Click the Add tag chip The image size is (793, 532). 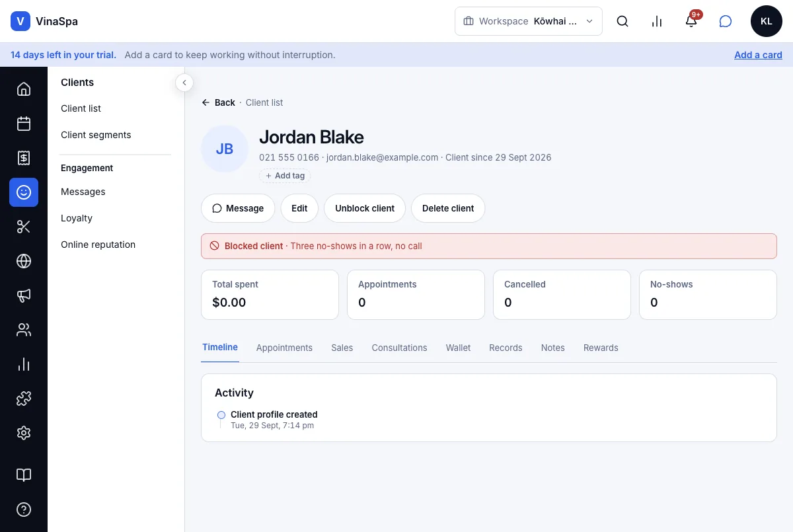pos(285,176)
